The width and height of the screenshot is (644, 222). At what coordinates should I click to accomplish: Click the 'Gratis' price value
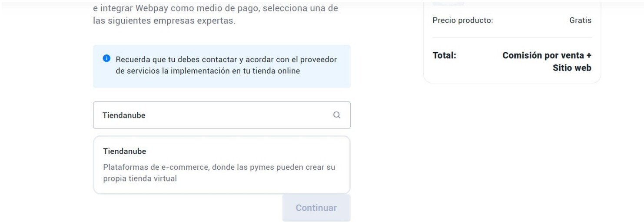point(580,20)
